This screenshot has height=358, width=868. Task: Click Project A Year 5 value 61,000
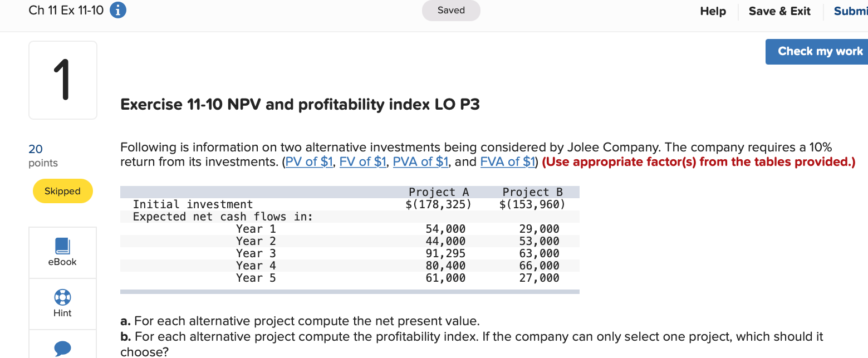445,278
